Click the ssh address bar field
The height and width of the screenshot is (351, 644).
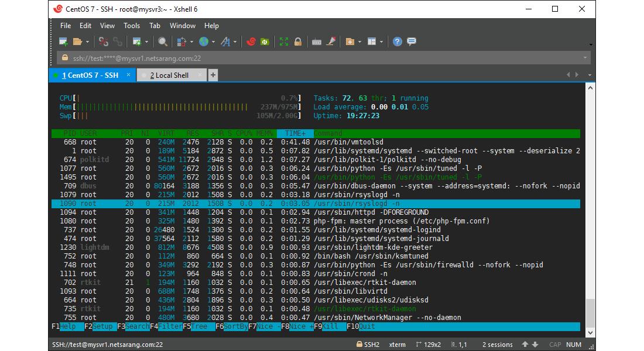point(293,58)
